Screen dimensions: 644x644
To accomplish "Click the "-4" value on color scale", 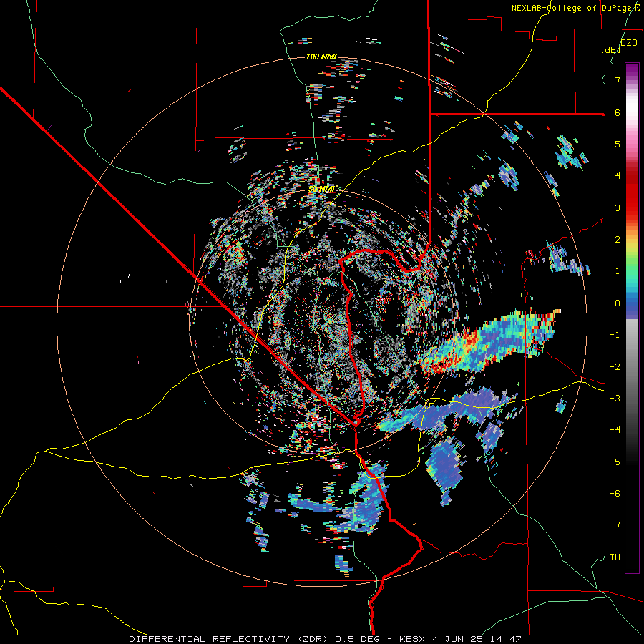I will (x=615, y=430).
